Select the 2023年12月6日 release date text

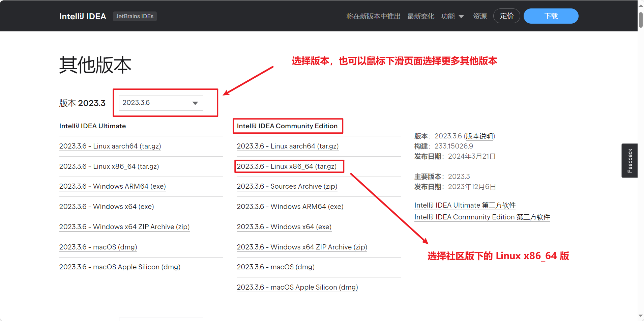tap(472, 187)
